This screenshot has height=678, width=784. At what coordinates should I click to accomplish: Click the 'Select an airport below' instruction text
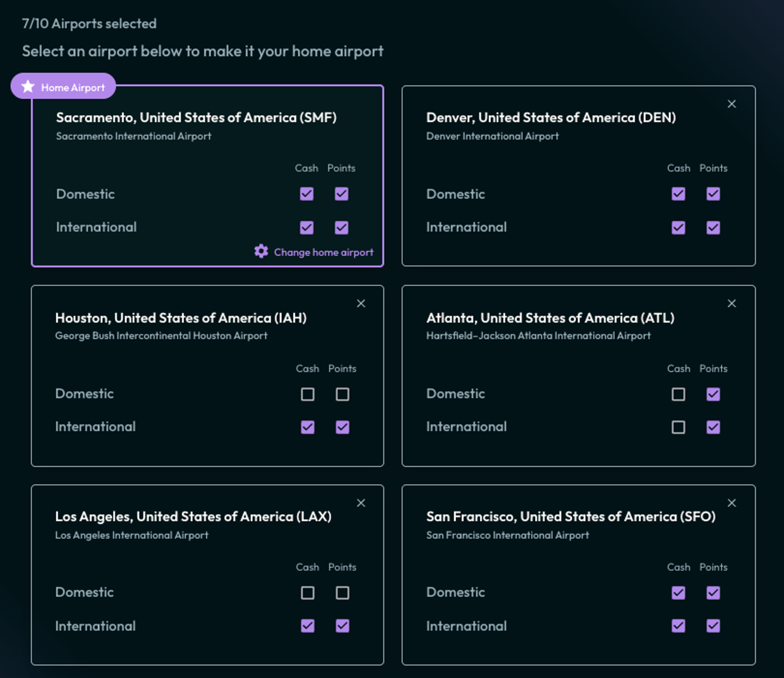click(203, 51)
